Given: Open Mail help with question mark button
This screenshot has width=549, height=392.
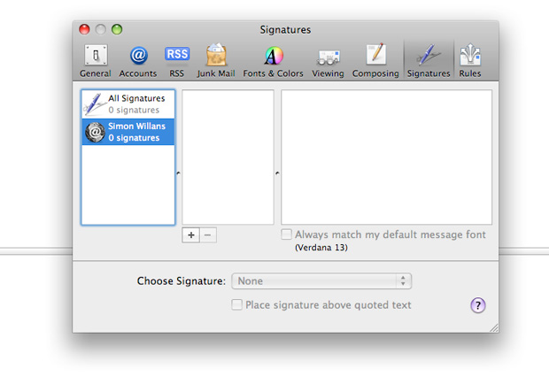Looking at the screenshot, I should 477,305.
